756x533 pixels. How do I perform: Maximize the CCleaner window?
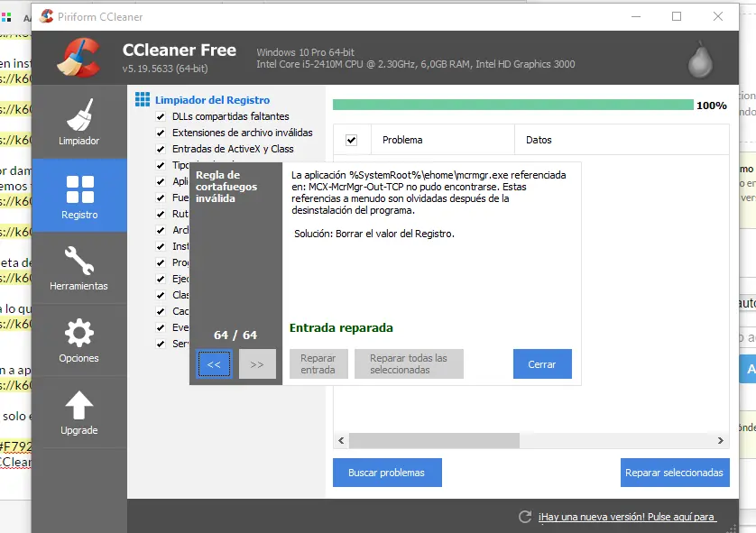pos(677,16)
